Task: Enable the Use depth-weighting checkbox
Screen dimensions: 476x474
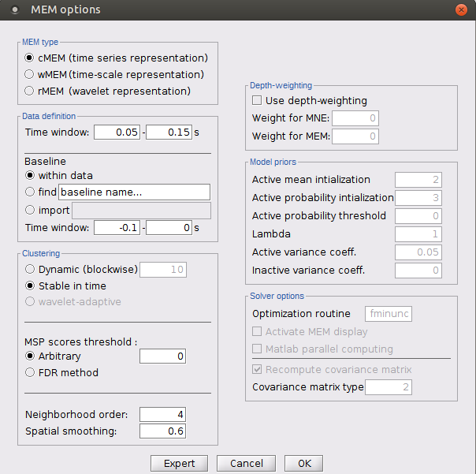Action: [x=257, y=101]
